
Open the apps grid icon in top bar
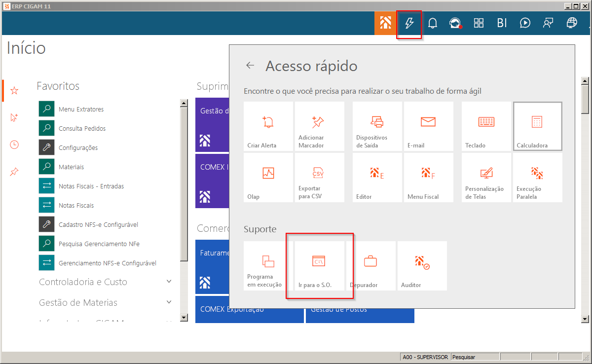tap(479, 23)
